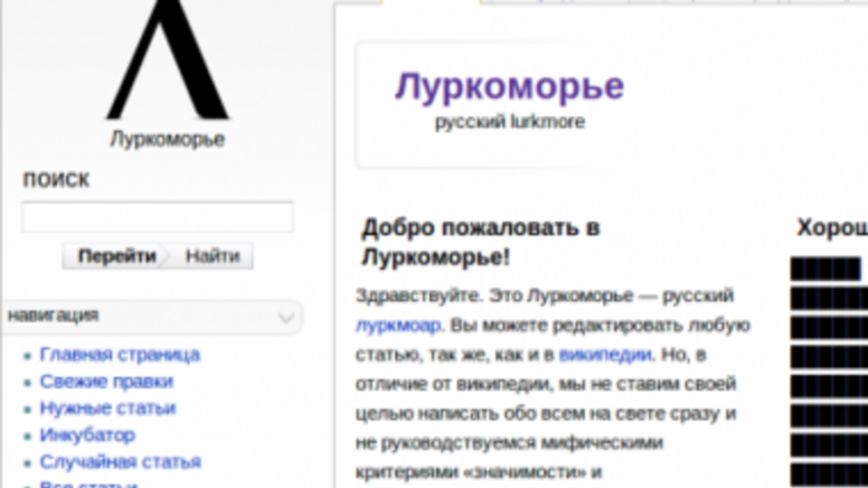Click the purple Луркоморье heading
868x488 pixels.
[x=509, y=87]
